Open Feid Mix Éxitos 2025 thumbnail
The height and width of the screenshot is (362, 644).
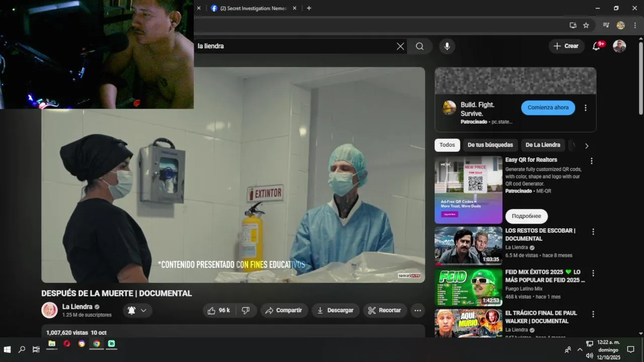pyautogui.click(x=468, y=287)
